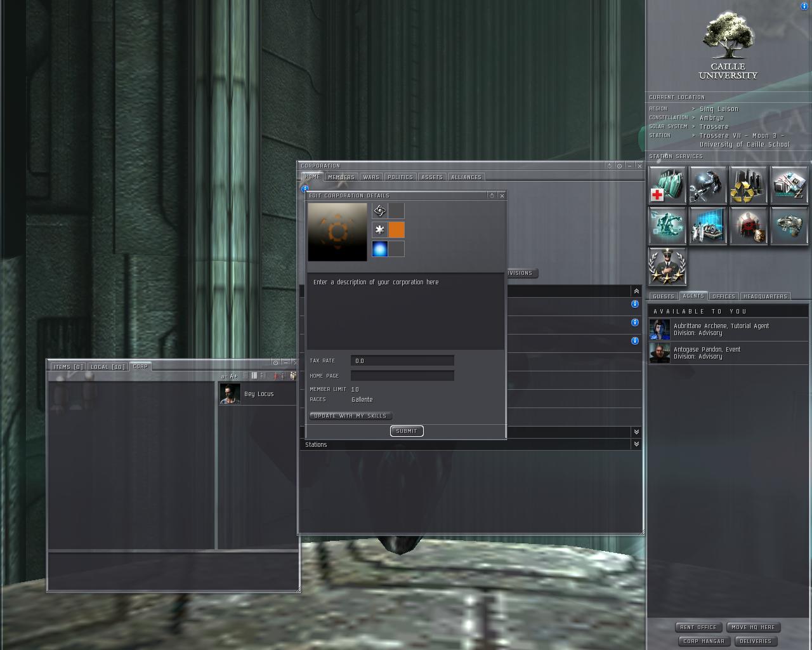This screenshot has width=812, height=650.
Task: Collapse the section with up chevrons
Action: pyautogui.click(x=636, y=291)
